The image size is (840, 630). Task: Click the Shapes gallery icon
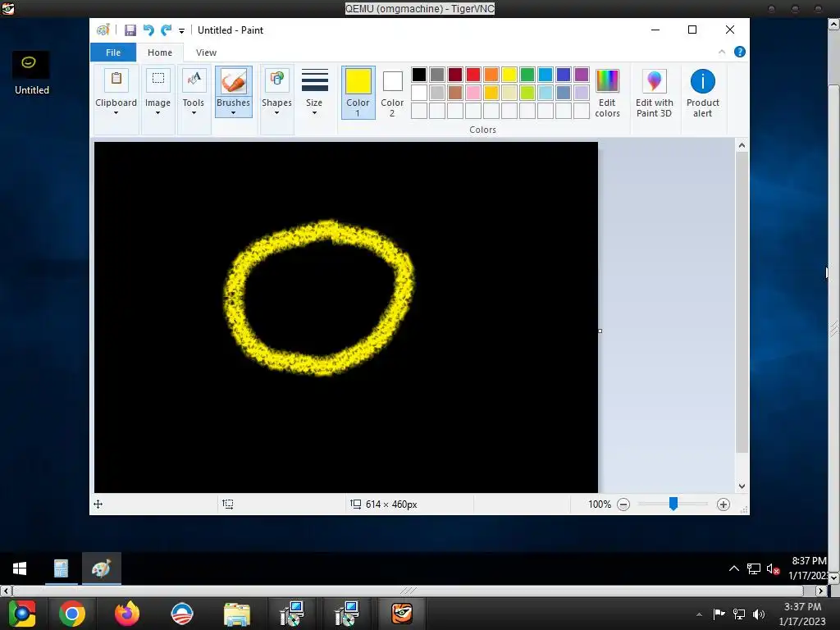pyautogui.click(x=276, y=79)
